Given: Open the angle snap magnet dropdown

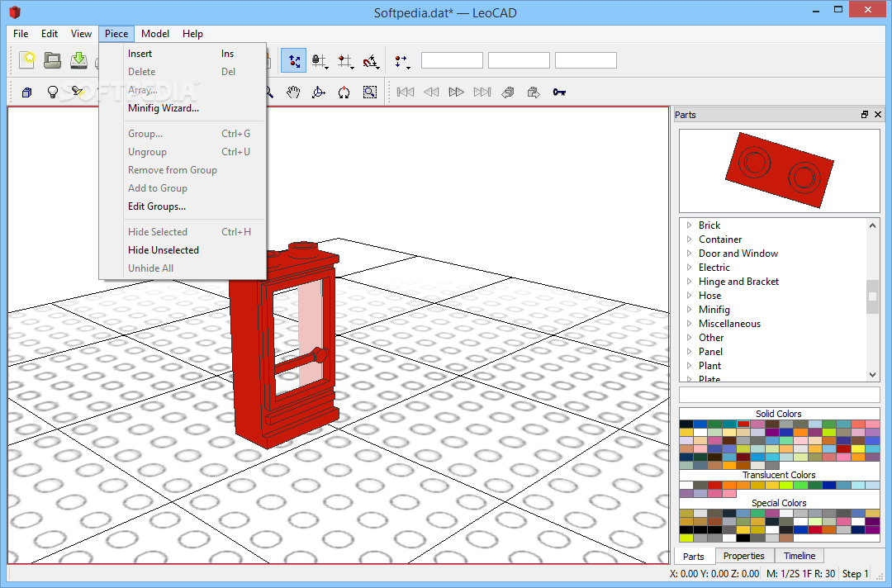Looking at the screenshot, I should pyautogui.click(x=372, y=61).
